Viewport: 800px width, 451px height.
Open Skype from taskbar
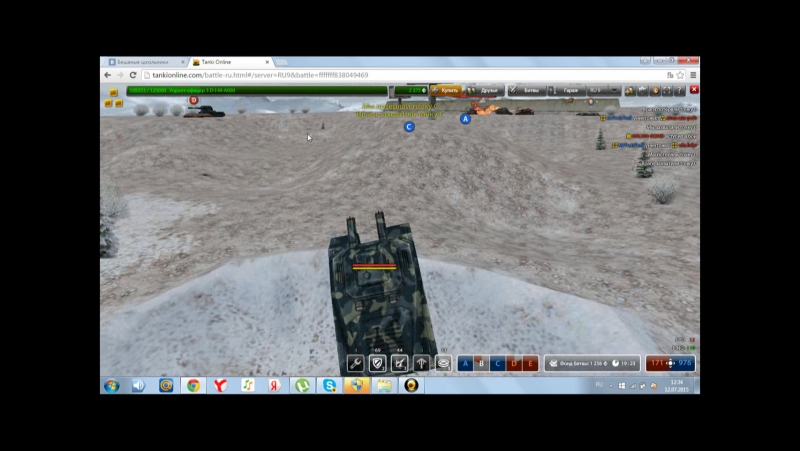(330, 386)
